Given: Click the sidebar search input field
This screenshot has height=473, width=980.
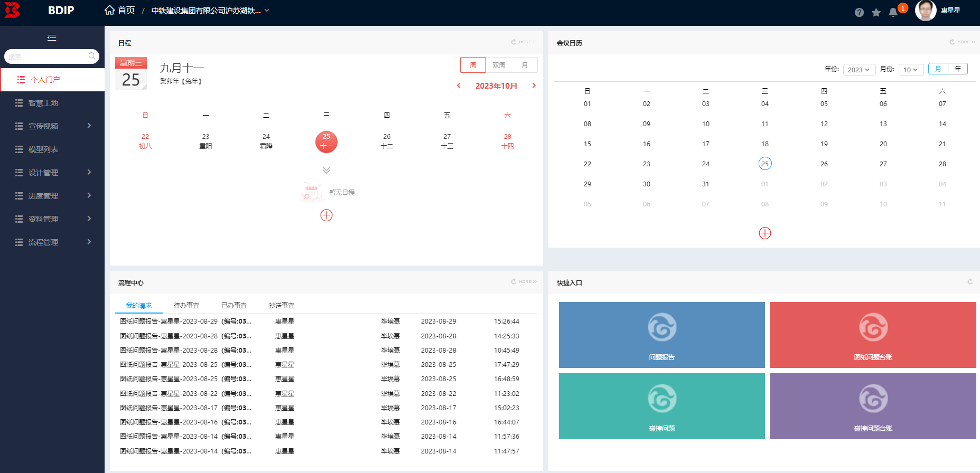Looking at the screenshot, I should point(46,56).
